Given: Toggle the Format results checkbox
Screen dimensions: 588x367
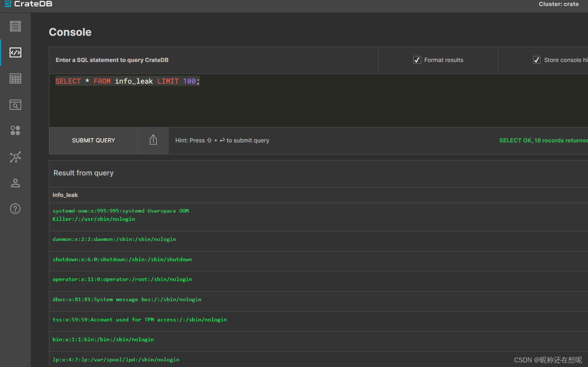Looking at the screenshot, I should click(417, 60).
